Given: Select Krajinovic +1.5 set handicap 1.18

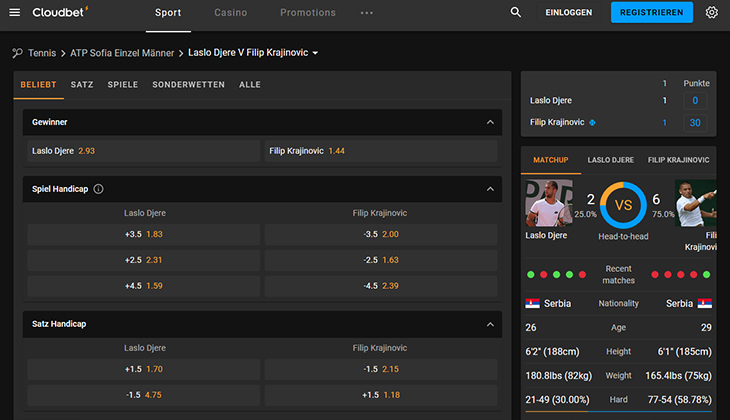Looking at the screenshot, I should 381,395.
